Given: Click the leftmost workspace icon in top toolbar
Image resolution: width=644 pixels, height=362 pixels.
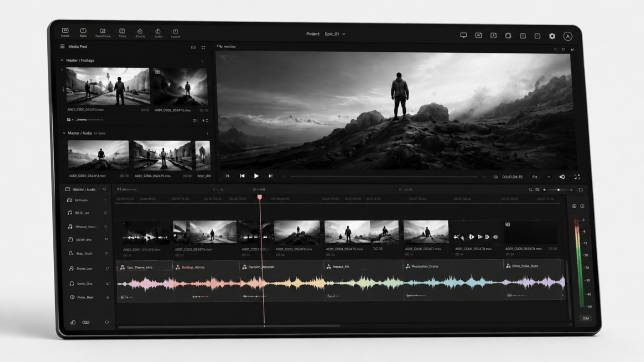Looking at the screenshot, I should [65, 32].
